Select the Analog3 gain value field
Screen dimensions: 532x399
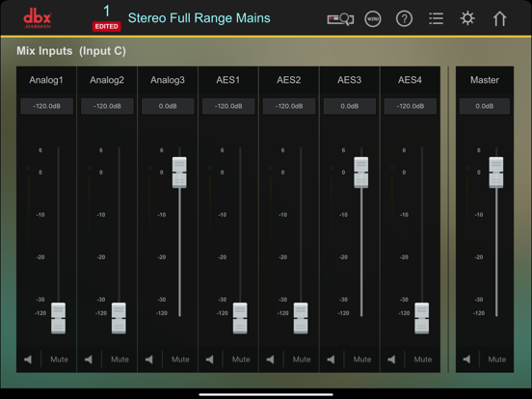[168, 106]
